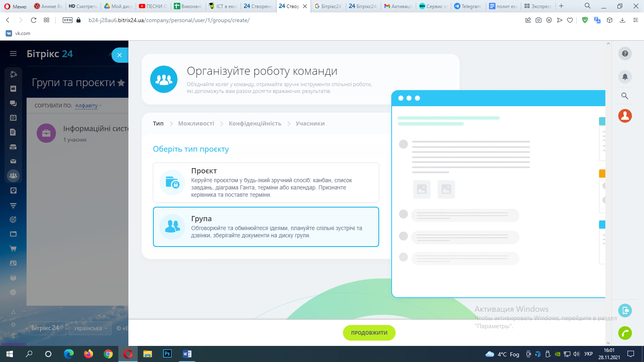Open mail envelope icon in left sidebar

[13, 161]
